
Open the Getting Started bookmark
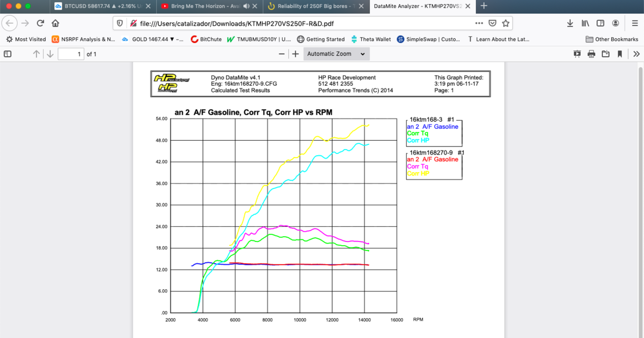coord(321,39)
